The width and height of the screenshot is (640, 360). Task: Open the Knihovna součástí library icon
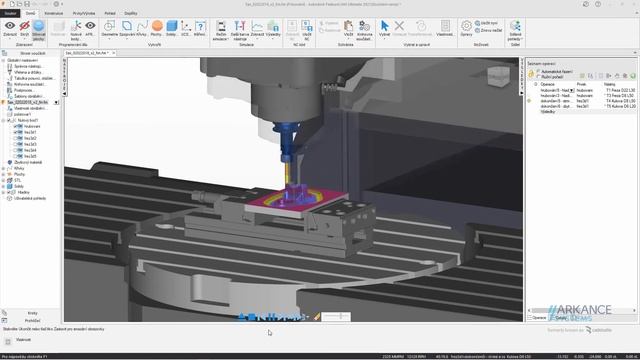364,26
